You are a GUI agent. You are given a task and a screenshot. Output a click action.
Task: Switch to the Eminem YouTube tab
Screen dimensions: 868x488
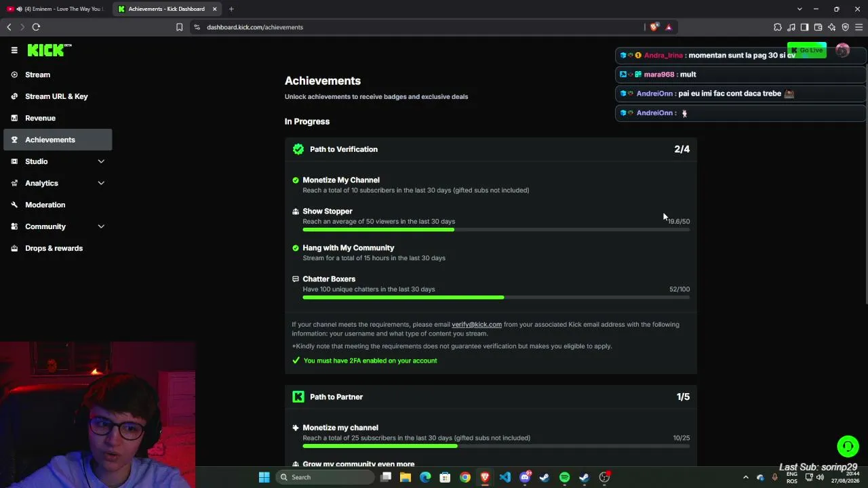click(x=55, y=9)
